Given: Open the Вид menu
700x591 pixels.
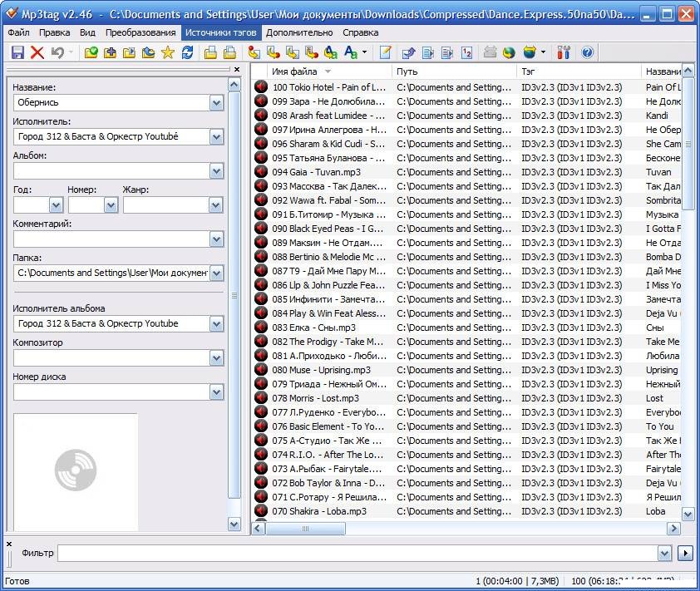Looking at the screenshot, I should (87, 32).
